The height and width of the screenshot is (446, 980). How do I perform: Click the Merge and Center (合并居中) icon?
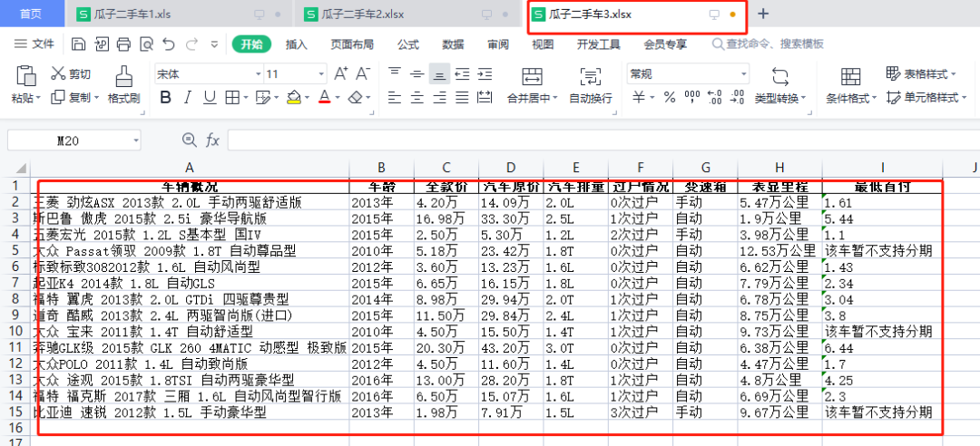[x=532, y=76]
